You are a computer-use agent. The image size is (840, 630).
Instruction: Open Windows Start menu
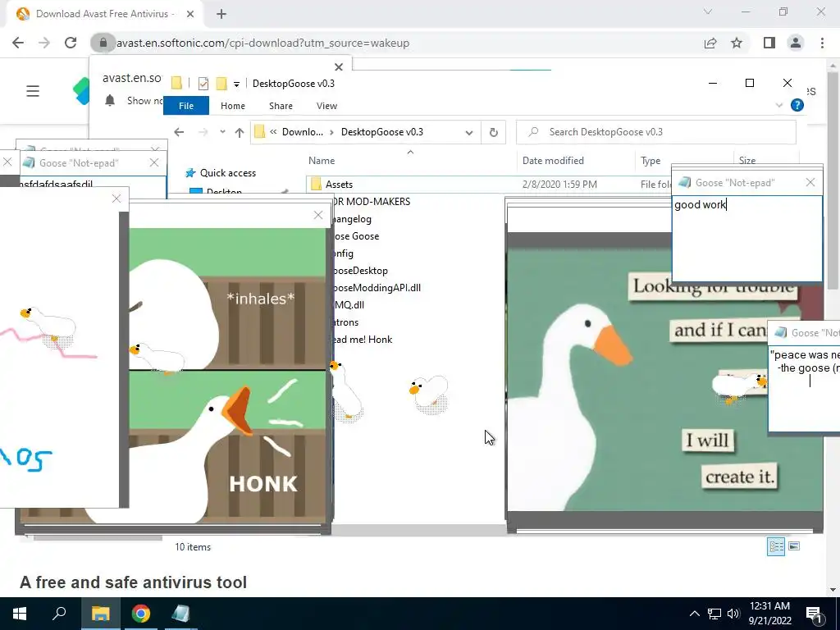point(20,614)
